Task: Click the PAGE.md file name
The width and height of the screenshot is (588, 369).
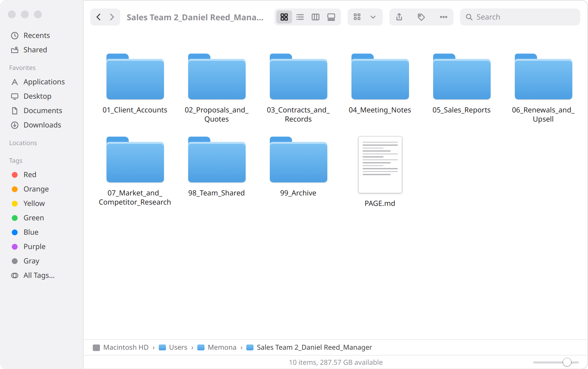Action: [x=380, y=203]
